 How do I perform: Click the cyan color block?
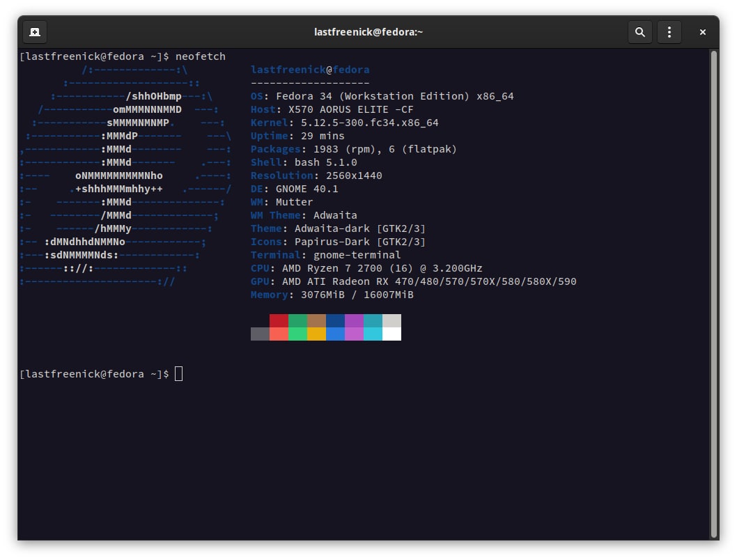coord(373,334)
